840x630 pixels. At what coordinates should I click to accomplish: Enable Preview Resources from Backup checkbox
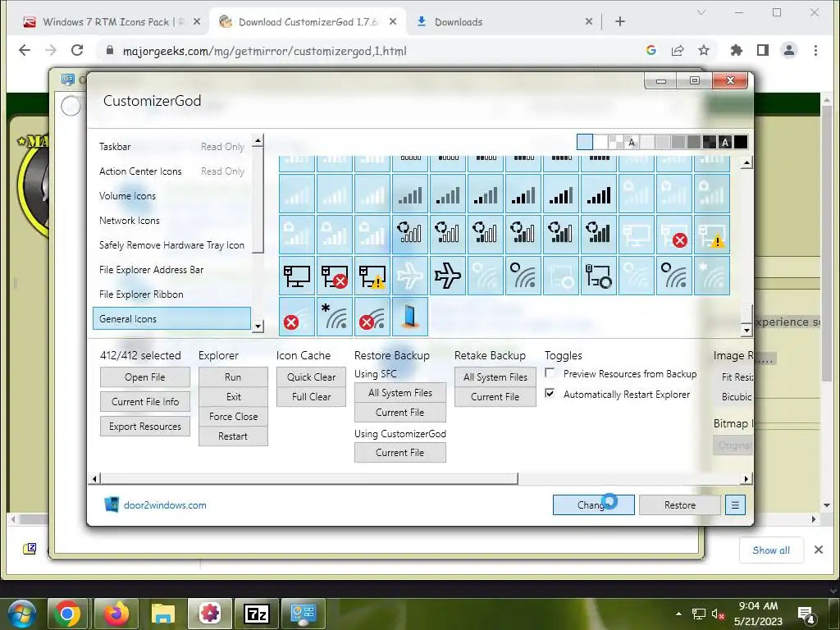pos(550,373)
